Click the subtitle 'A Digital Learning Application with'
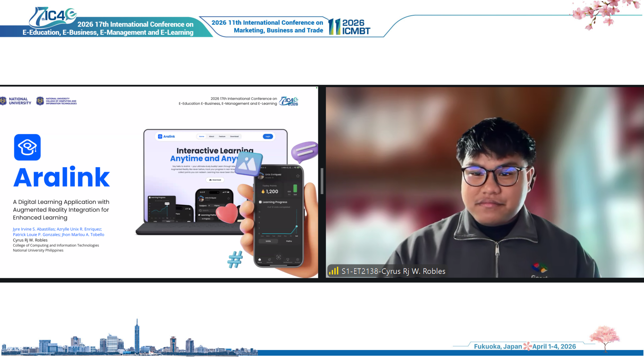This screenshot has width=644, height=362. [61, 202]
